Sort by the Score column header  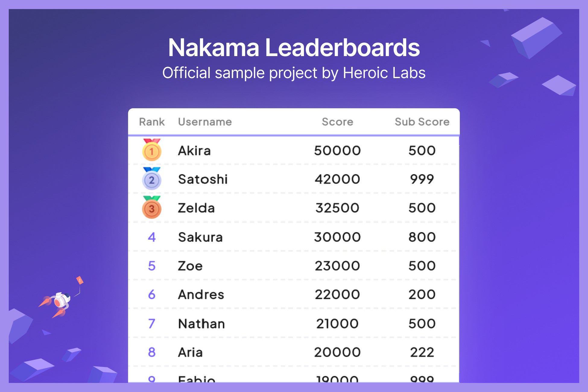point(338,122)
